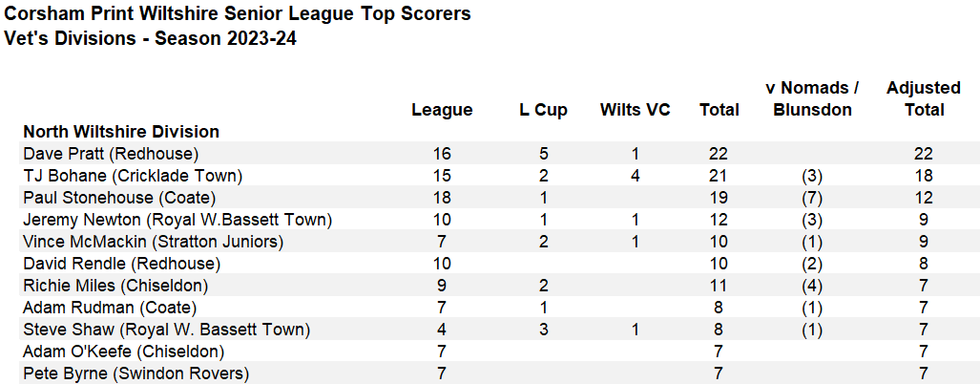
Task: Select Adam Rudman (Coate) row name
Action: (x=110, y=308)
